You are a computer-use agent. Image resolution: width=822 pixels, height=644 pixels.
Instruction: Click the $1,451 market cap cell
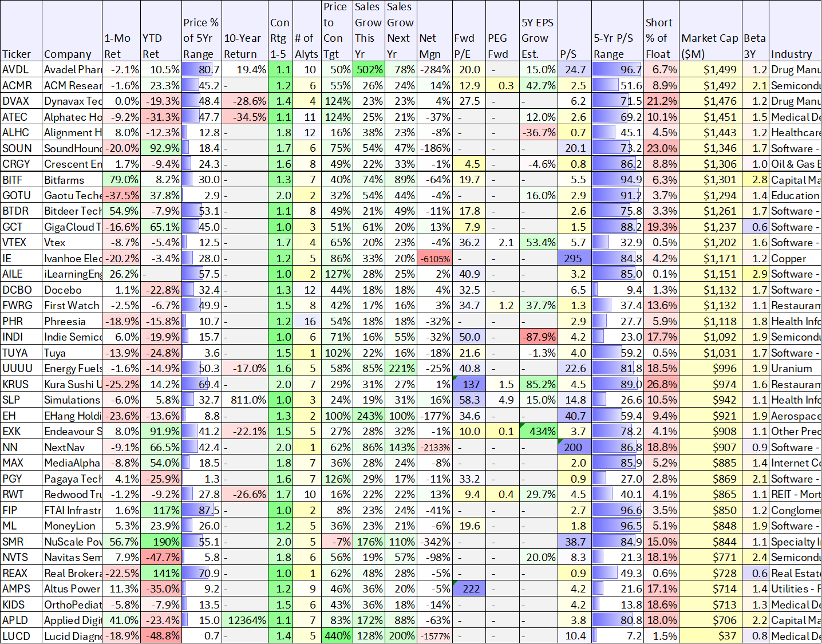tap(710, 117)
